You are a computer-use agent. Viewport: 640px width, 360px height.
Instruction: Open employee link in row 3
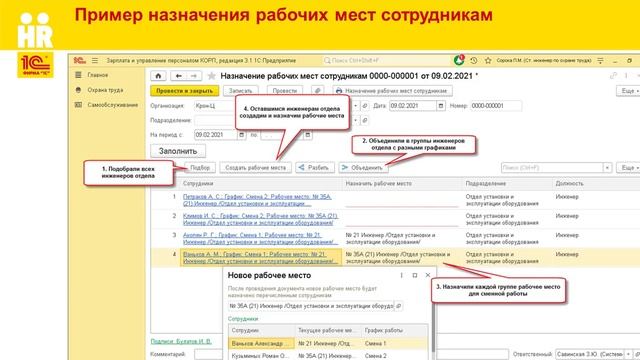point(260,238)
